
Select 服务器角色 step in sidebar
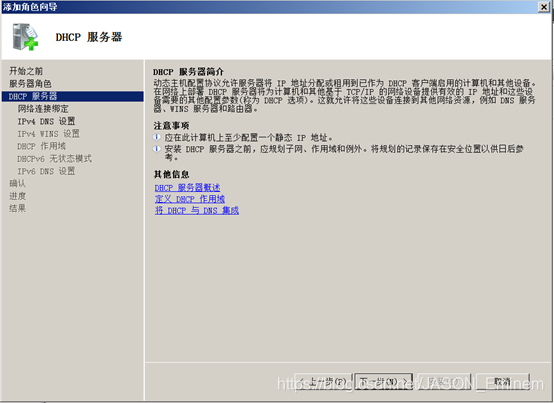pyautogui.click(x=30, y=84)
